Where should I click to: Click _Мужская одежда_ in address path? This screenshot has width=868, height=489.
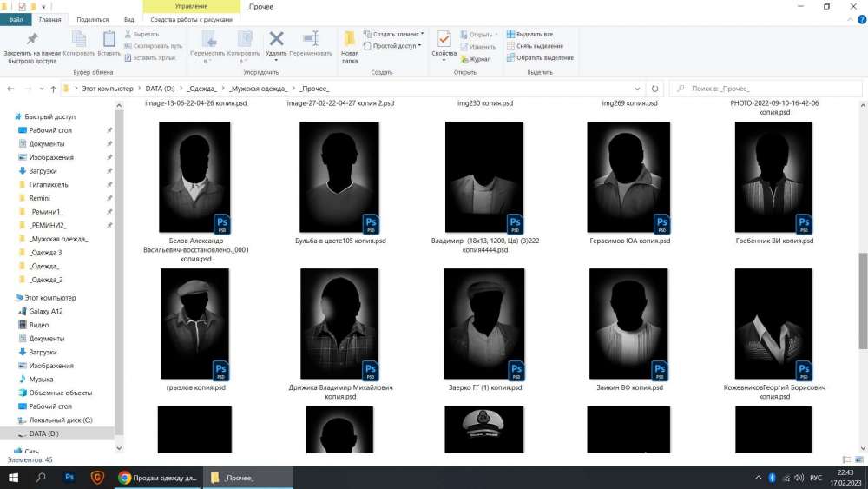(259, 89)
